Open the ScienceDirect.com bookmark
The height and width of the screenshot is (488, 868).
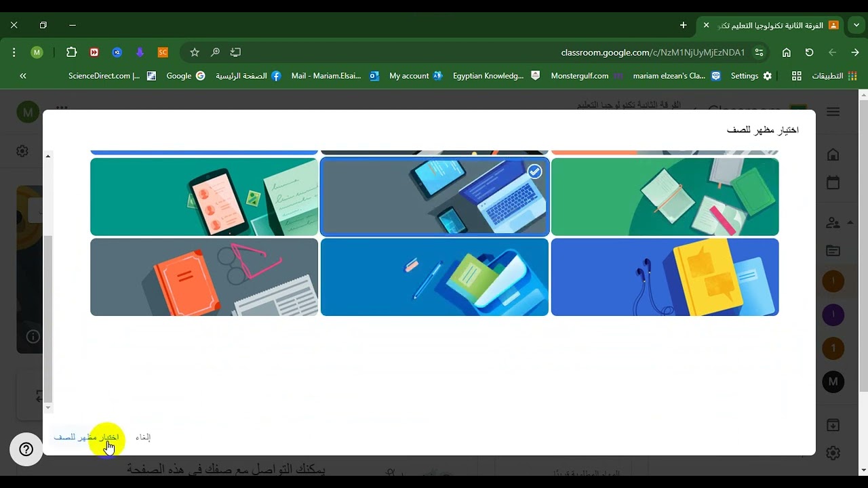(112, 76)
